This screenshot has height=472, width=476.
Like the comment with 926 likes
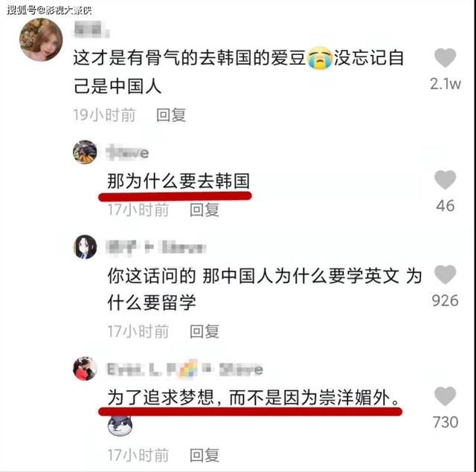point(445,274)
